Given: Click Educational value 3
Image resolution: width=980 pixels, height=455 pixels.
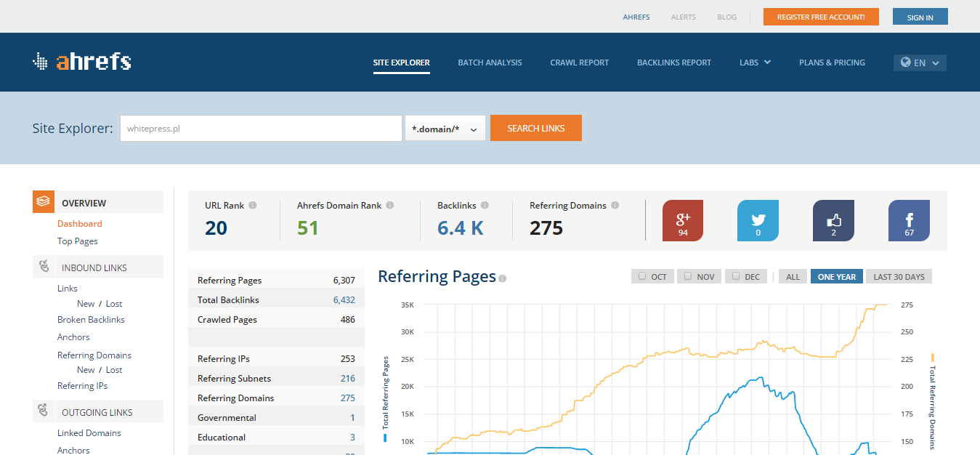Looking at the screenshot, I should pyautogui.click(x=353, y=437).
